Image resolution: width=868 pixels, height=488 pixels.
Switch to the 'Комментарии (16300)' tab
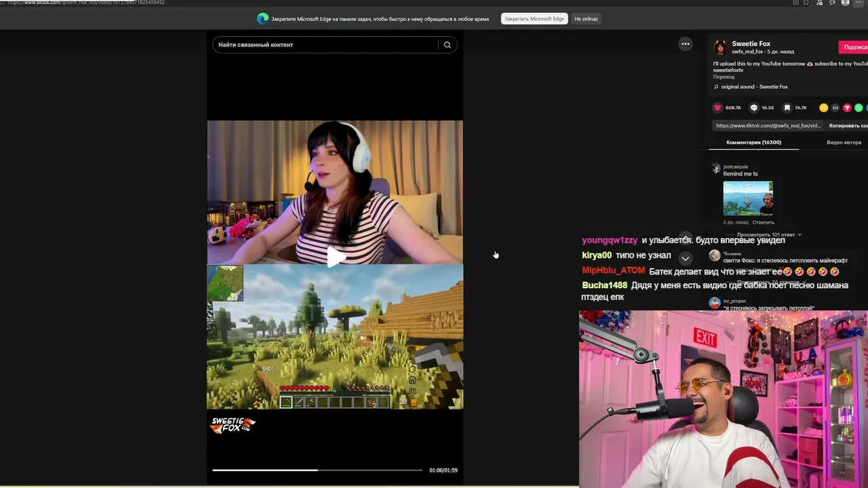[753, 142]
